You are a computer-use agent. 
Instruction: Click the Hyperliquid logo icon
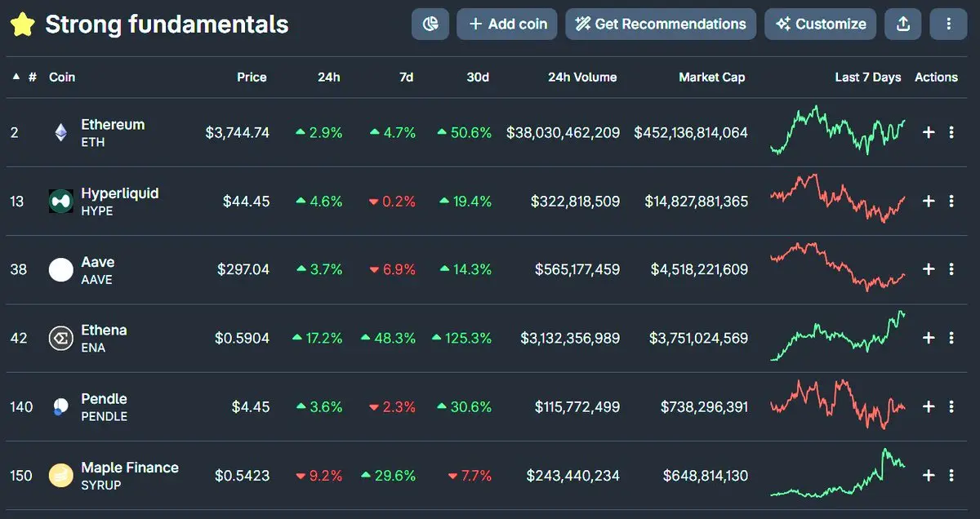pyautogui.click(x=61, y=201)
